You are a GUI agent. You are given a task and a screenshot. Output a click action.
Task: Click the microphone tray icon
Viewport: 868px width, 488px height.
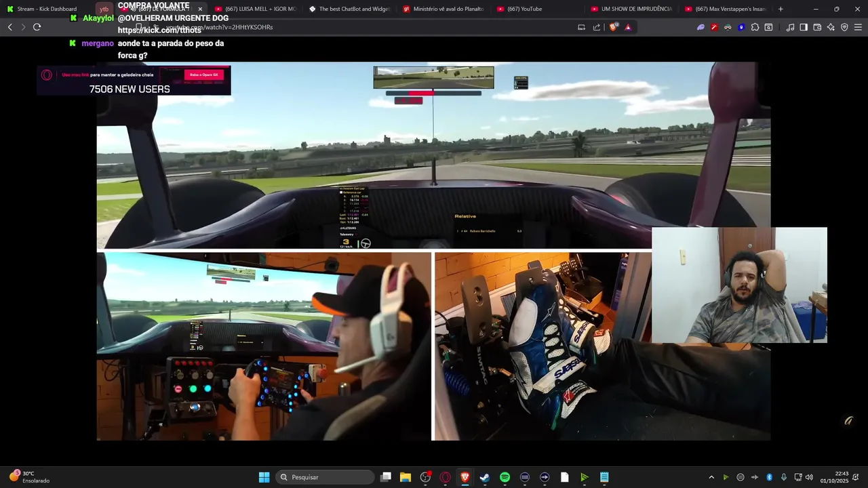[x=784, y=477]
